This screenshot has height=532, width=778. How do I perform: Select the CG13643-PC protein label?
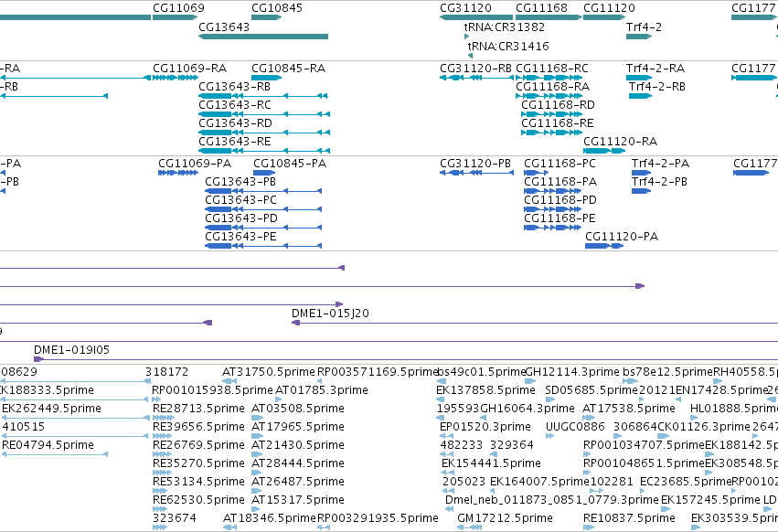(240, 200)
